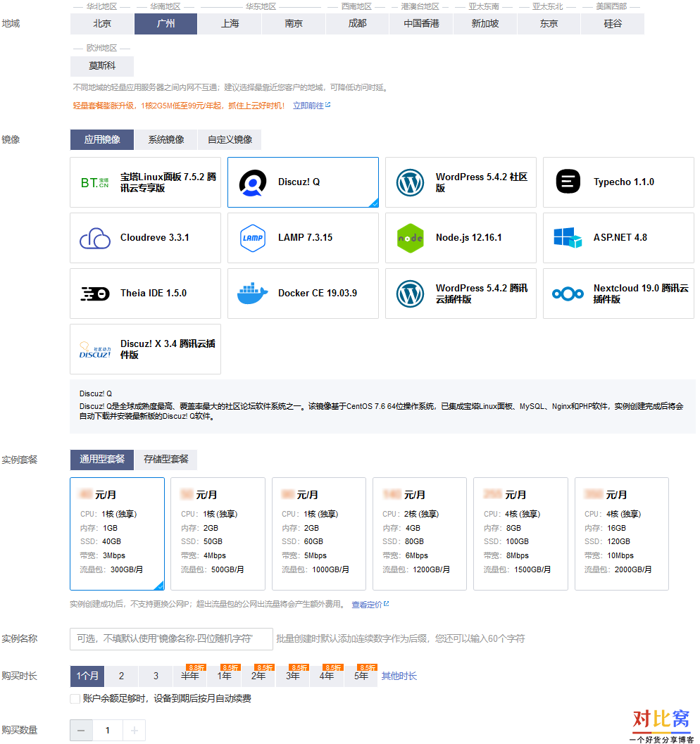Click the ASP.NET Windows logo icon

[x=568, y=237]
